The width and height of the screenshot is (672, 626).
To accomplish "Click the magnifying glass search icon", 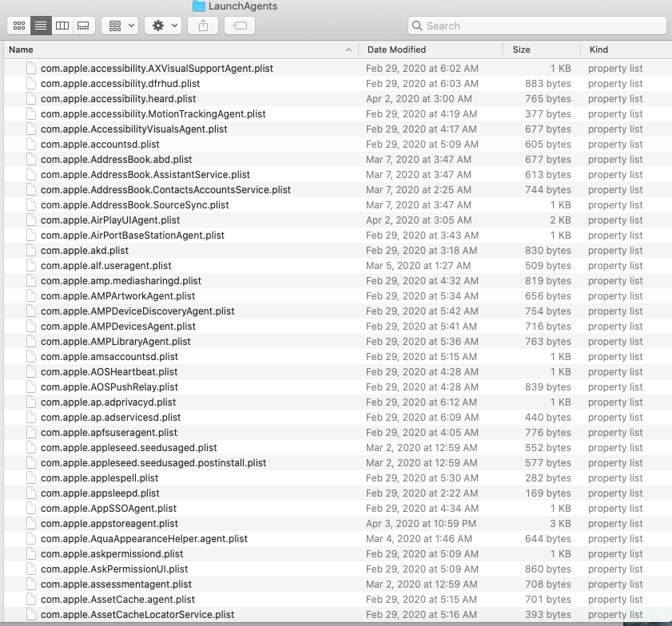I will pyautogui.click(x=416, y=26).
